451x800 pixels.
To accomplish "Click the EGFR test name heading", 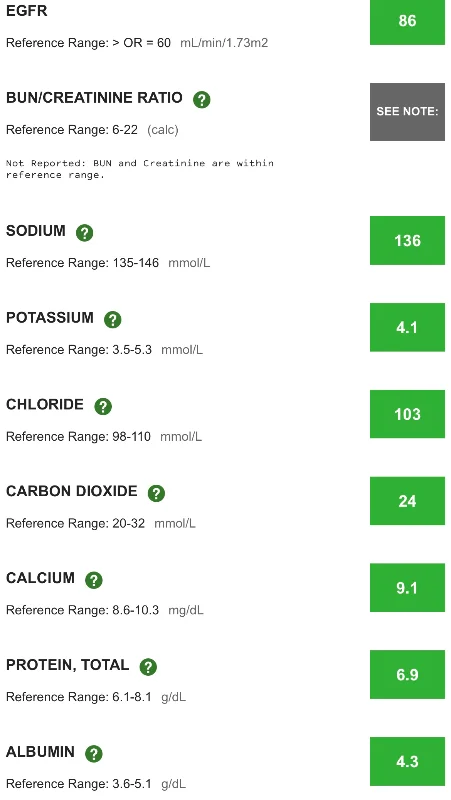I will (27, 11).
